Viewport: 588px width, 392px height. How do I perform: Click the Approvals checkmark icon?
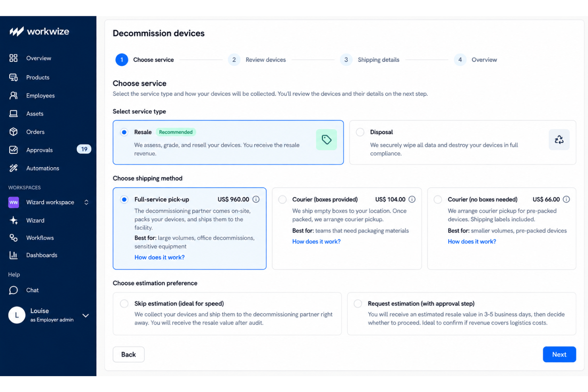tap(14, 150)
